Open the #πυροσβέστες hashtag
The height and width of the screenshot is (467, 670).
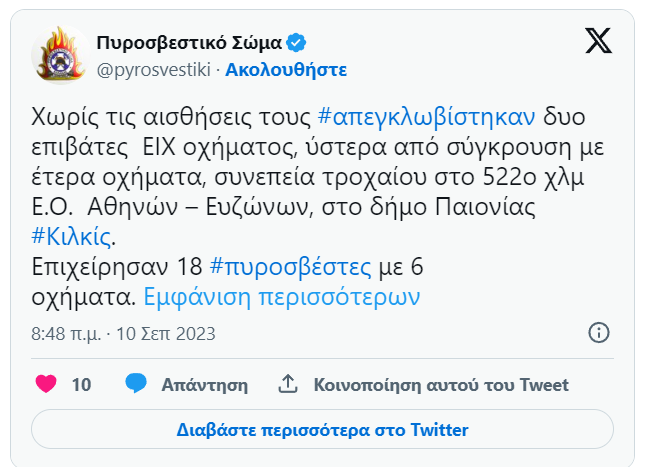click(x=291, y=267)
